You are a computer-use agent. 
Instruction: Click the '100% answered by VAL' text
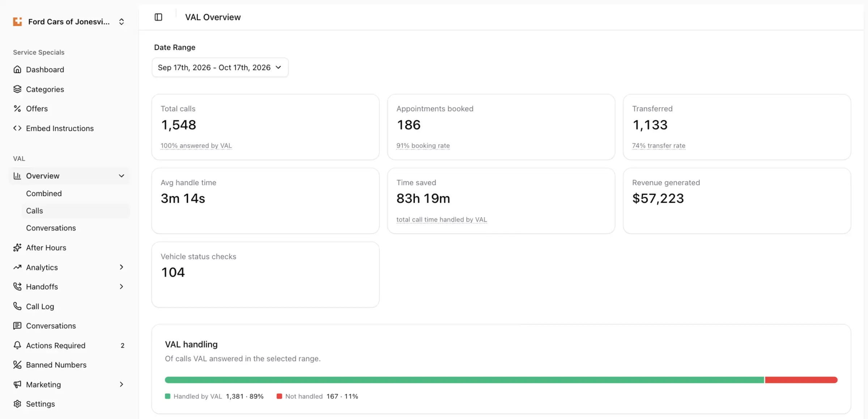(x=196, y=145)
